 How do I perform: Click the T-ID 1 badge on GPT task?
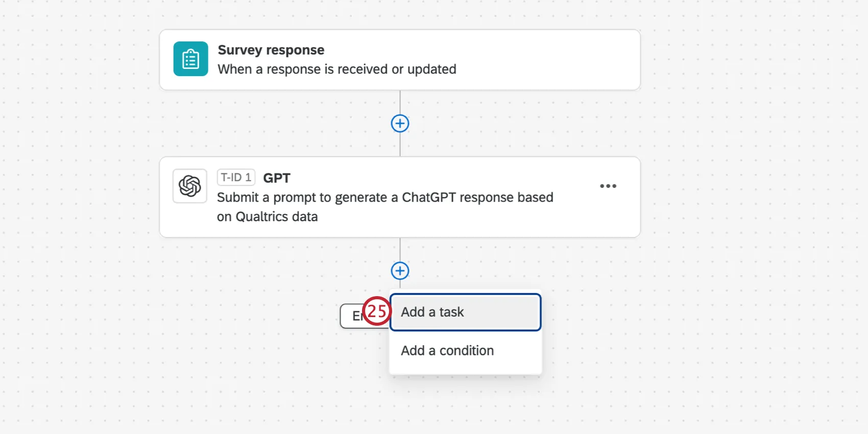pos(236,177)
